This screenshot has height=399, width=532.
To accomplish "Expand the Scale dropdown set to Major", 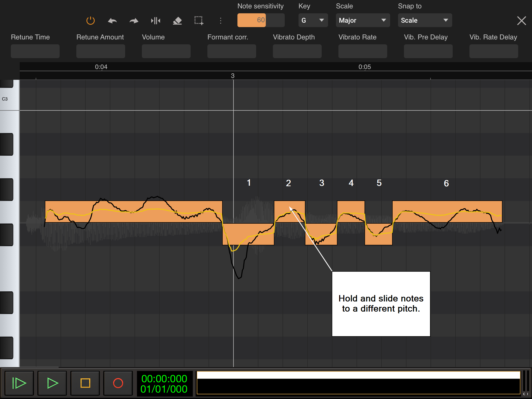I will [x=363, y=20].
